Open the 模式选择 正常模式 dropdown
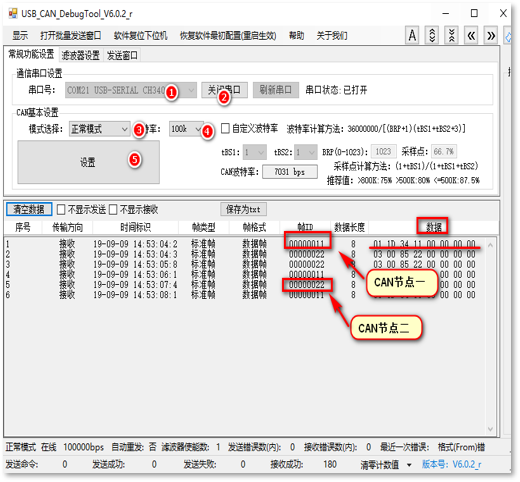This screenshot has height=482, width=520. coord(100,129)
